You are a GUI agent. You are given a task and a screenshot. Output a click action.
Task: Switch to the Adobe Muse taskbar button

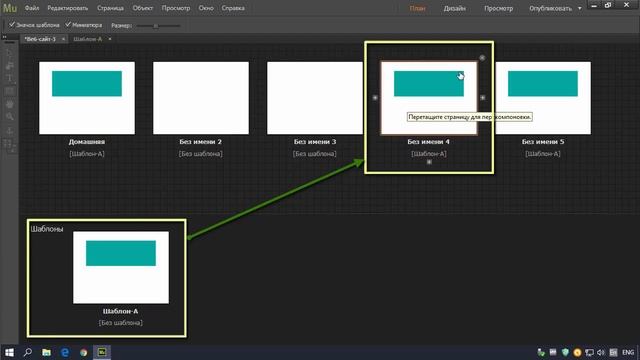click(x=102, y=352)
